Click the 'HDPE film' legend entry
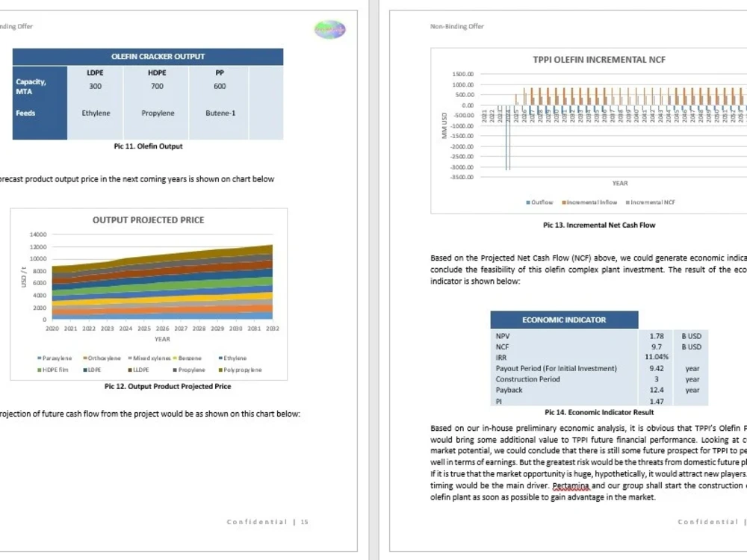This screenshot has height=560, width=747. pos(53,370)
